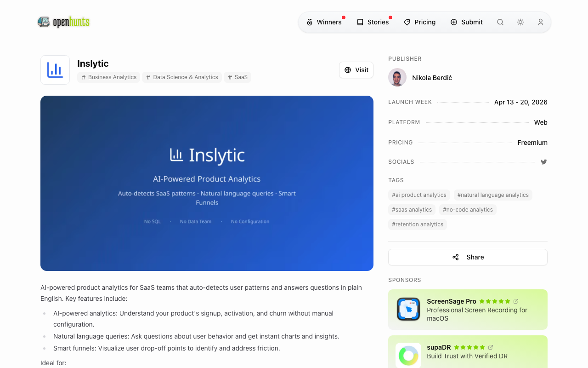Viewport: 588px width, 368px height.
Task: Open the Twitter social icon
Action: (544, 162)
